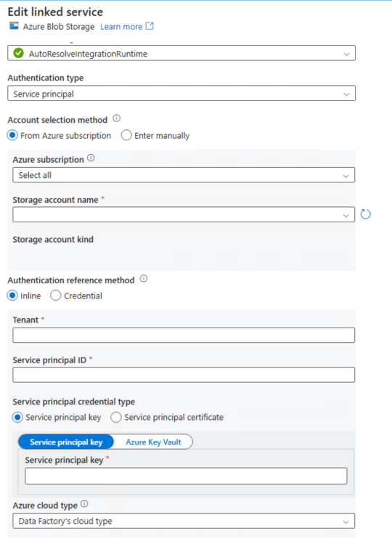Select the Enter manually radio option
The height and width of the screenshot is (539, 392).
pos(126,135)
